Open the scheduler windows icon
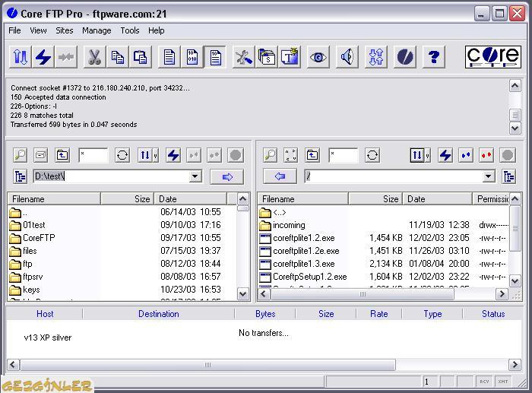Image resolution: width=532 pixels, height=393 pixels. [267, 57]
